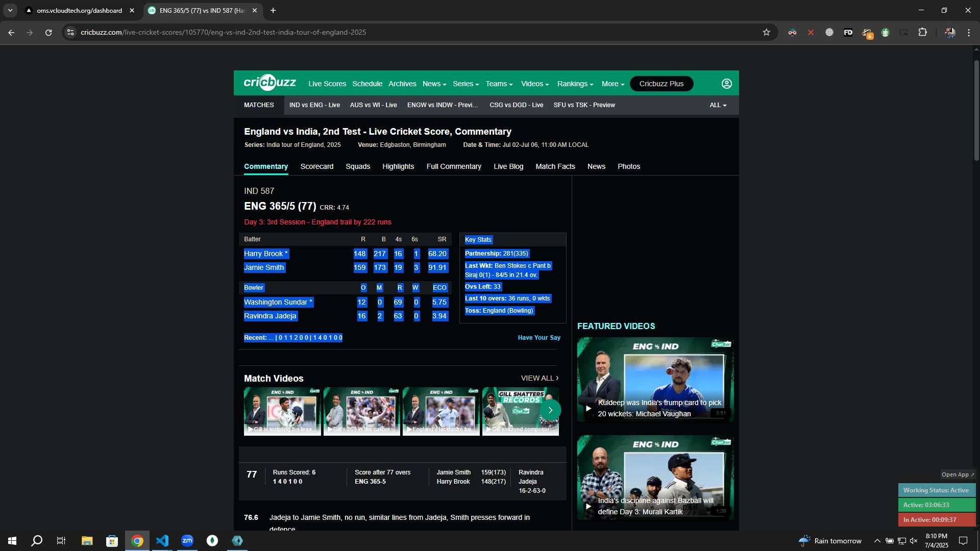This screenshot has height=551, width=980.
Task: Expand the Series dropdown menu
Action: (465, 84)
